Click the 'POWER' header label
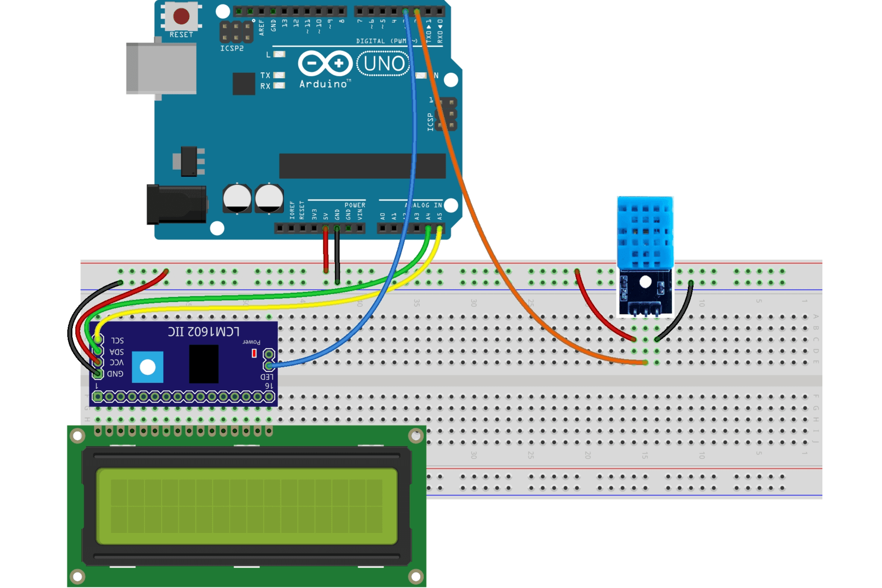This screenshot has height=588, width=882. (355, 205)
